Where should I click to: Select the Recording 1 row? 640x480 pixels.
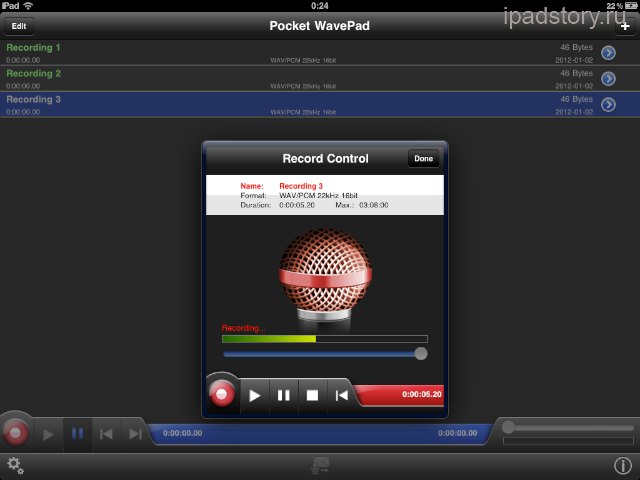(320, 53)
